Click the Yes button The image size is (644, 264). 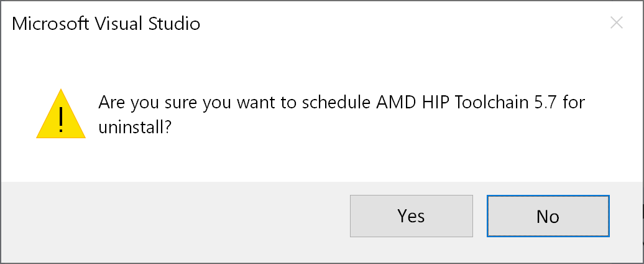point(411,216)
